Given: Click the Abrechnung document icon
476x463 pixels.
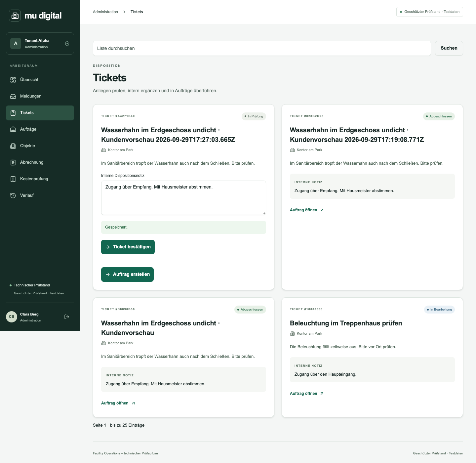Looking at the screenshot, I should point(13,162).
